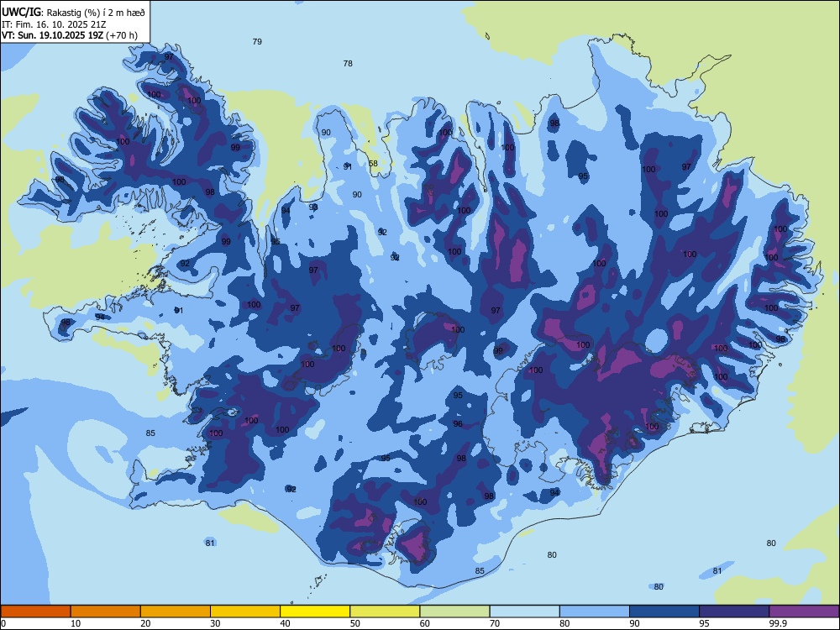Click the title text 'Rakastig (%) í 2 m hæð'
Image resolution: width=840 pixels, height=630 pixels.
coord(96,13)
